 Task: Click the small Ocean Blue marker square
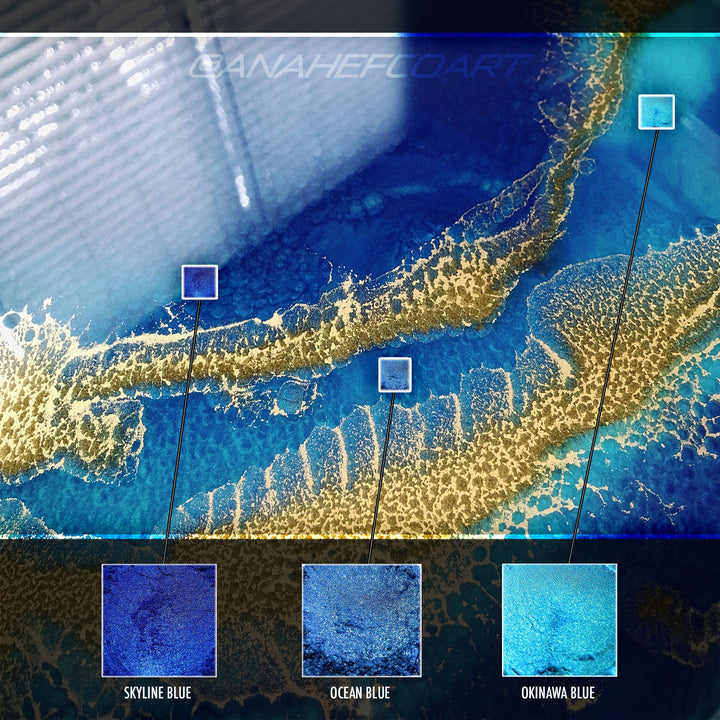(394, 375)
